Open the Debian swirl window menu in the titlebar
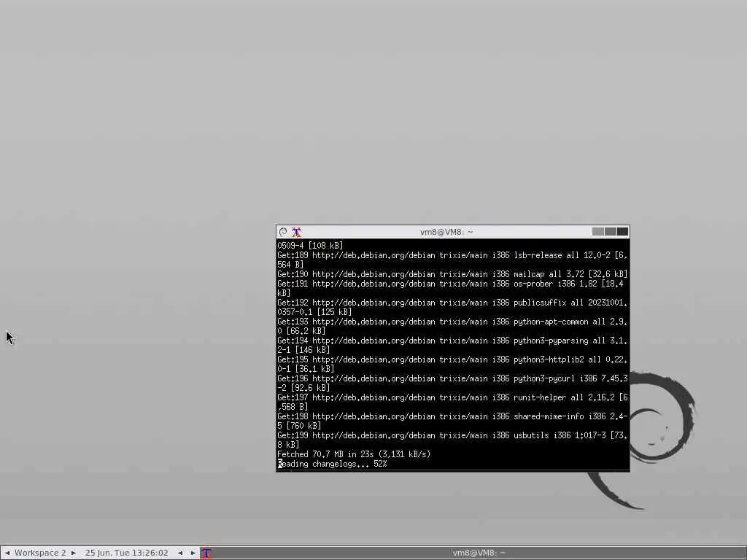The height and width of the screenshot is (560, 747). 283,232
